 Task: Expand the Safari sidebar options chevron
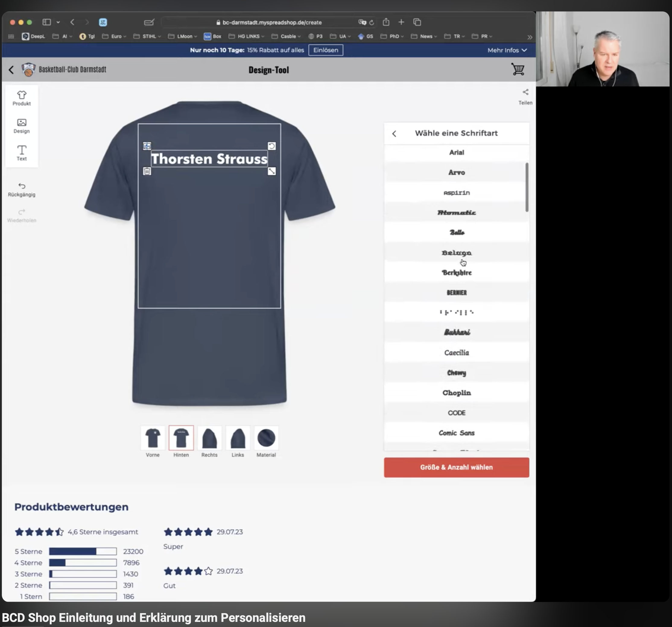[x=58, y=22]
